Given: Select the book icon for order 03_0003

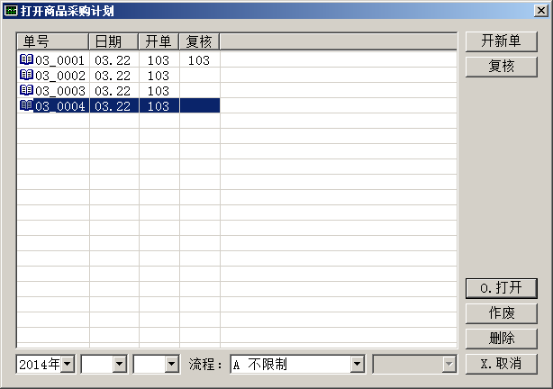Looking at the screenshot, I should click(26, 90).
